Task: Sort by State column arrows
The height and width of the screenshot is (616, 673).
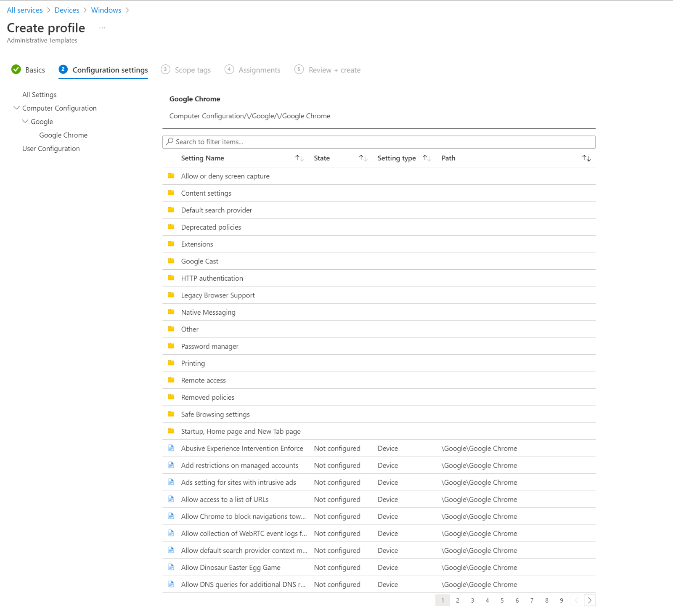Action: tap(363, 158)
